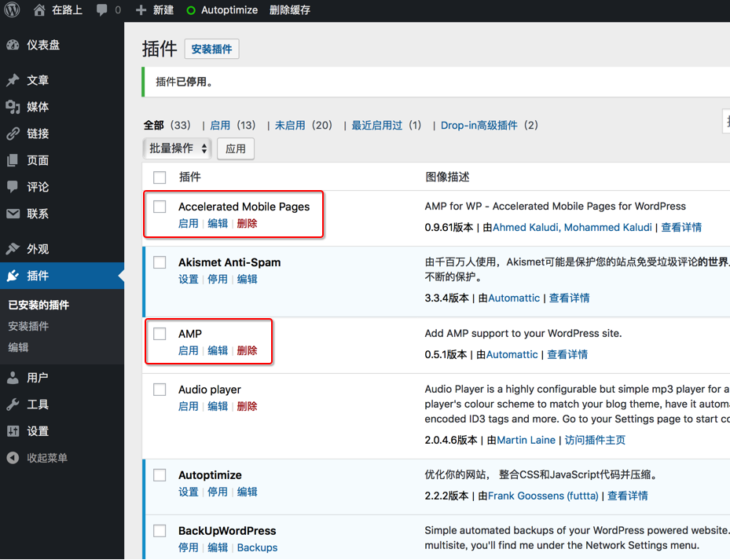Check Akismet Anti-Spam checkbox
Viewport: 730px width, 560px height.
(x=160, y=262)
